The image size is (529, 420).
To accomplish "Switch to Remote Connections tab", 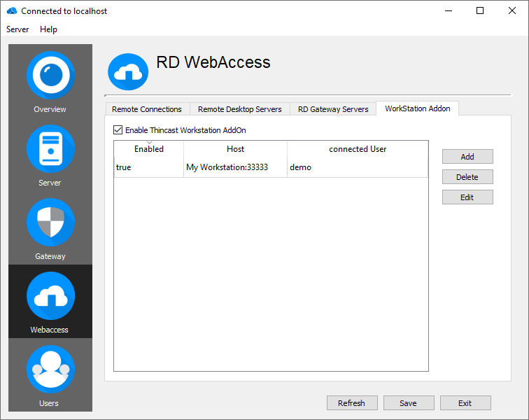I will [x=147, y=109].
